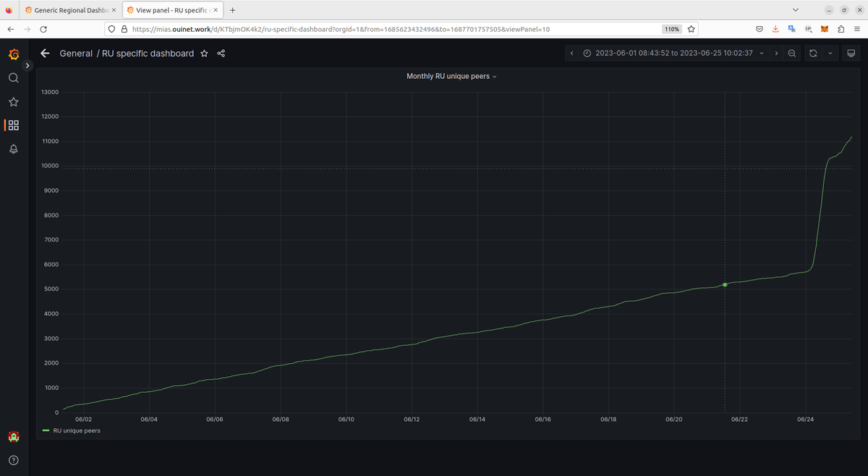Open the Alerting bell icon in sidebar
The height and width of the screenshot is (476, 868).
(13, 149)
